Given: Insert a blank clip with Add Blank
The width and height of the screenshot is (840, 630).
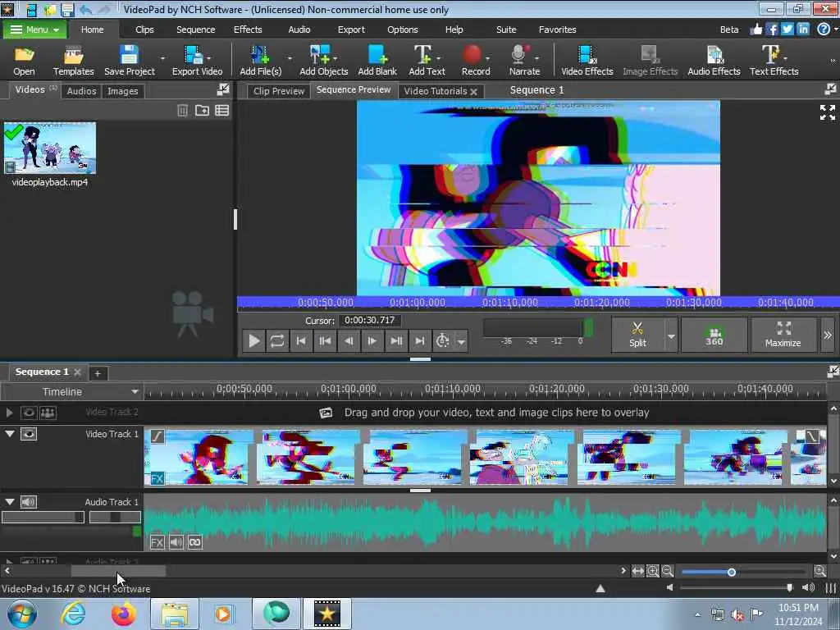Looking at the screenshot, I should tap(377, 61).
